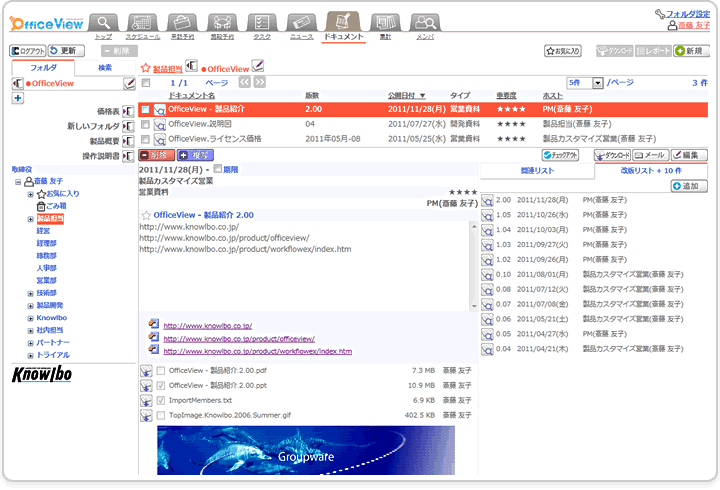Open the News (ニュース) icon
Screen dimensions: 720x490
(x=301, y=23)
